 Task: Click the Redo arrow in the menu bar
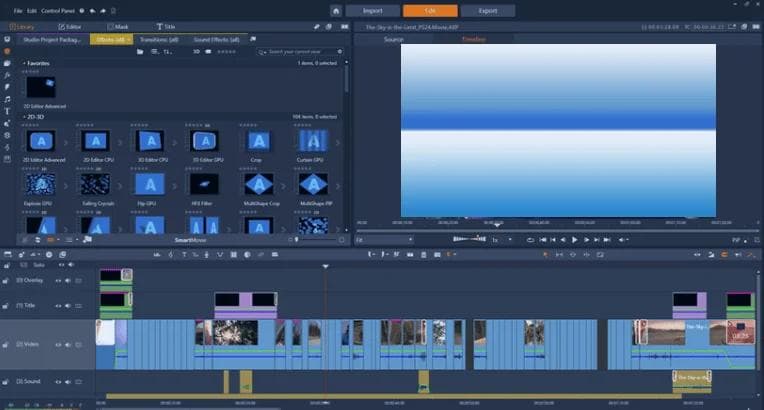(x=103, y=11)
